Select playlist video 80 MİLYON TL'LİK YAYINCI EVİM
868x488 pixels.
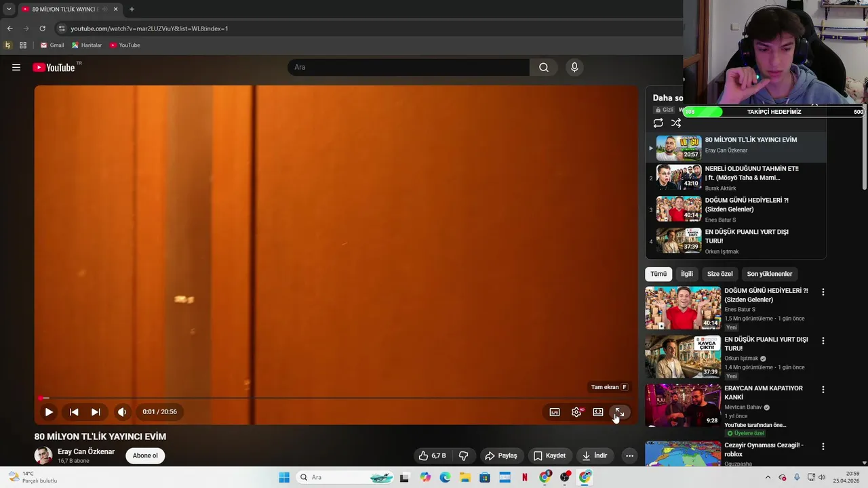click(736, 148)
